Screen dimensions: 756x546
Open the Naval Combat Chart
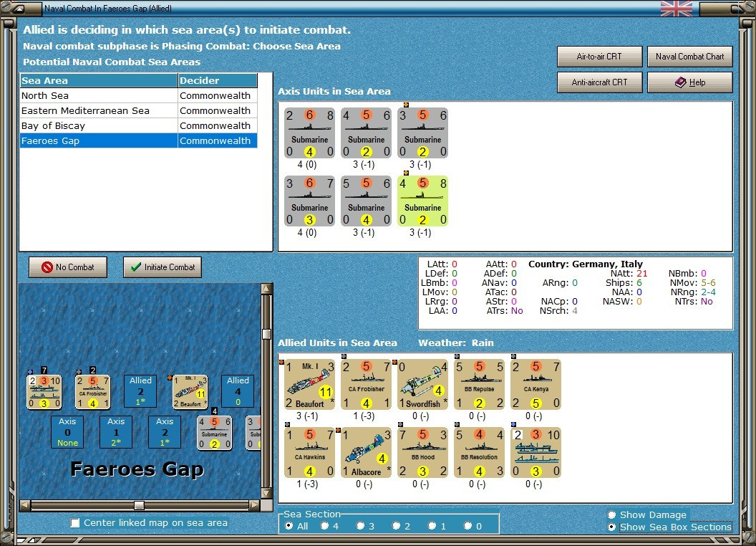pyautogui.click(x=689, y=57)
